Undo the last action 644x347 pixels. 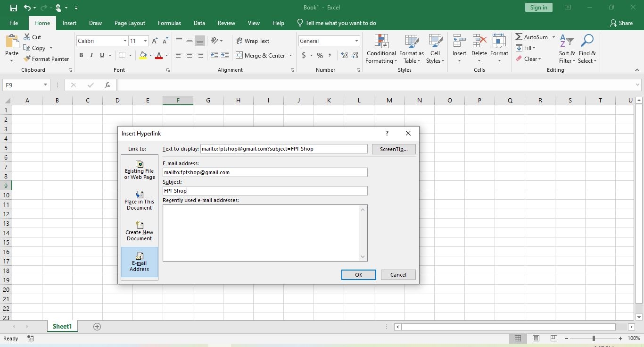coord(27,8)
